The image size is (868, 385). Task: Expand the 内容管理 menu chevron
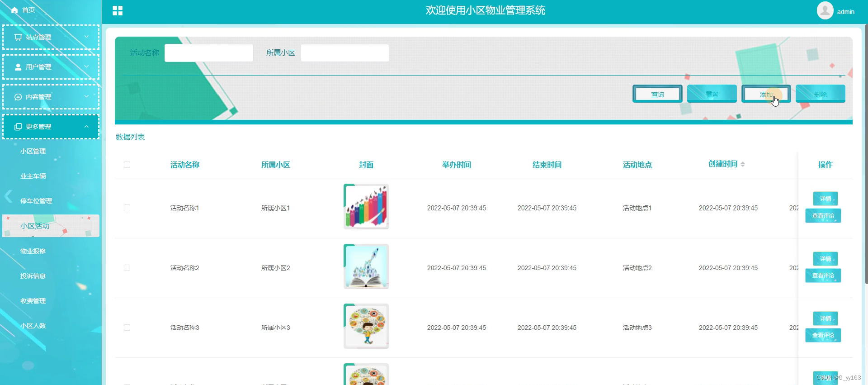point(86,96)
